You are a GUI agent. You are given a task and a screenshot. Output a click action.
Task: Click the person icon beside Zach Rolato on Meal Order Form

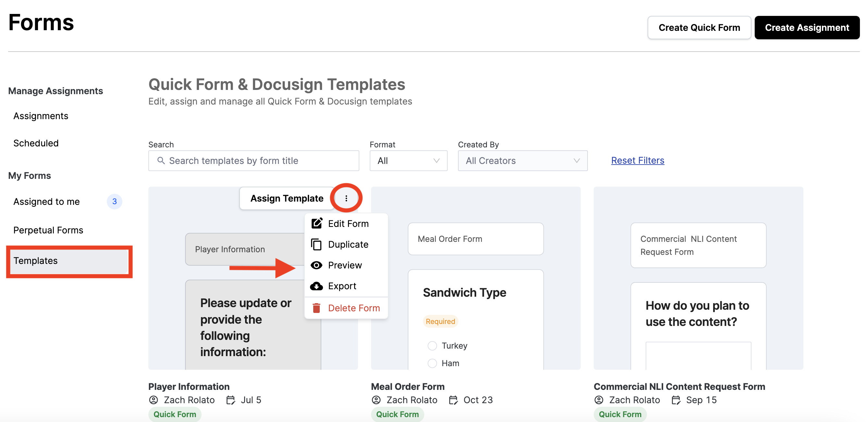coord(376,400)
